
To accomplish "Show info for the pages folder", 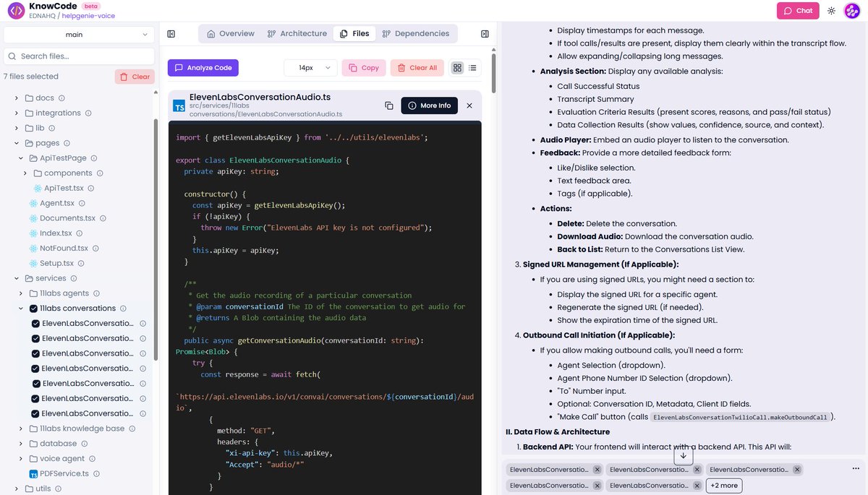I will (67, 143).
